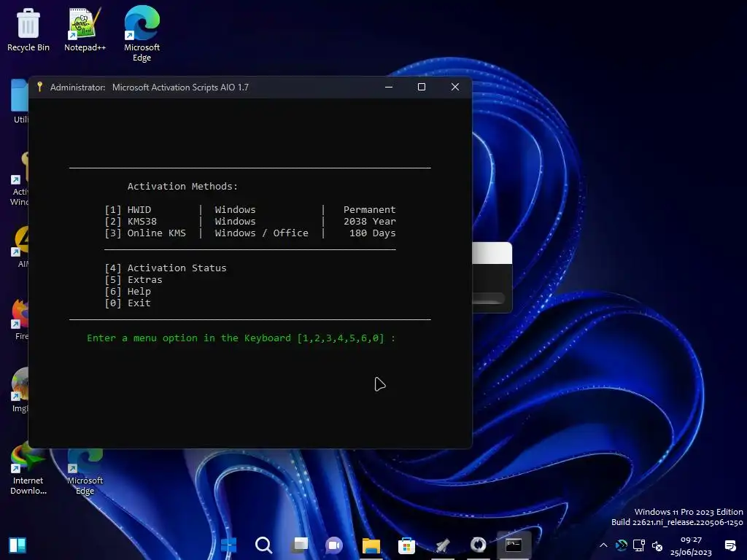Open File Explorer from the taskbar
The height and width of the screenshot is (560, 747).
tap(371, 545)
